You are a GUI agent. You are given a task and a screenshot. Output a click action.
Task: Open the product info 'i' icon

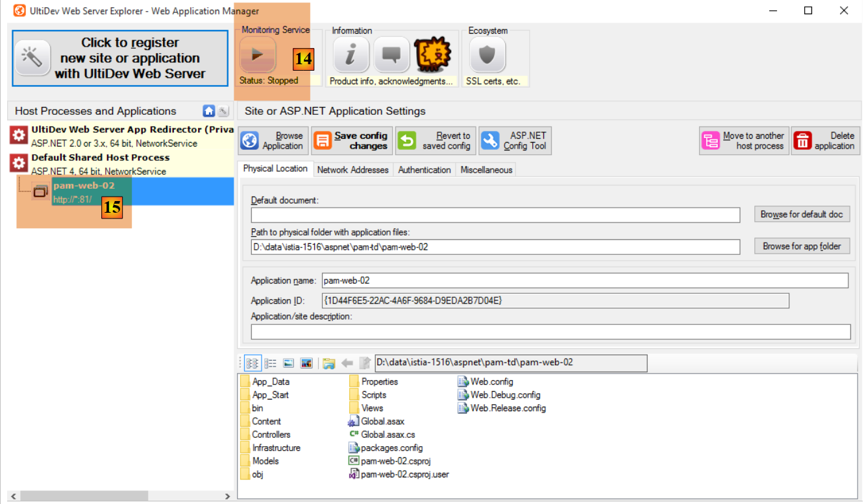351,55
